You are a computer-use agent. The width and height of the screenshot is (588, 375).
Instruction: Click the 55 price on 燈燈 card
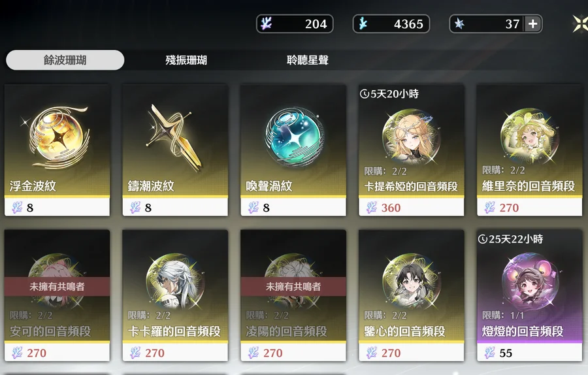[x=506, y=353]
